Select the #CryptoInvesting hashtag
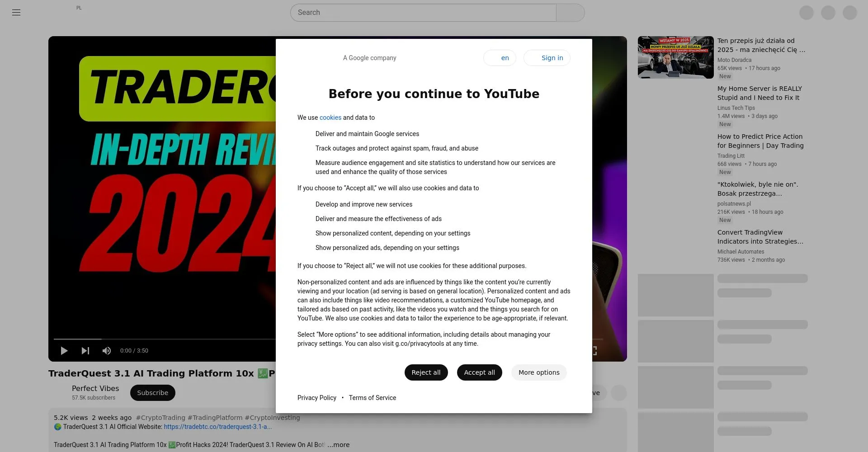Viewport: 868px width, 452px height. pyautogui.click(x=272, y=418)
